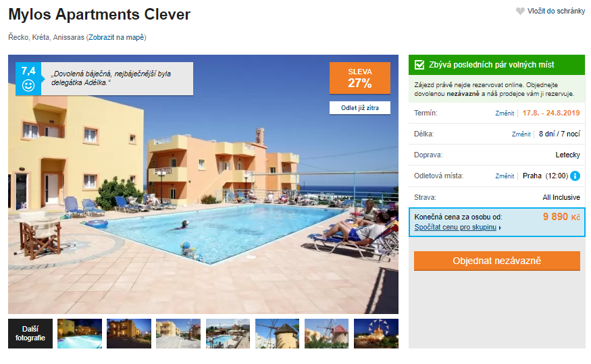Select the daytime pool thumbnail

click(228, 334)
